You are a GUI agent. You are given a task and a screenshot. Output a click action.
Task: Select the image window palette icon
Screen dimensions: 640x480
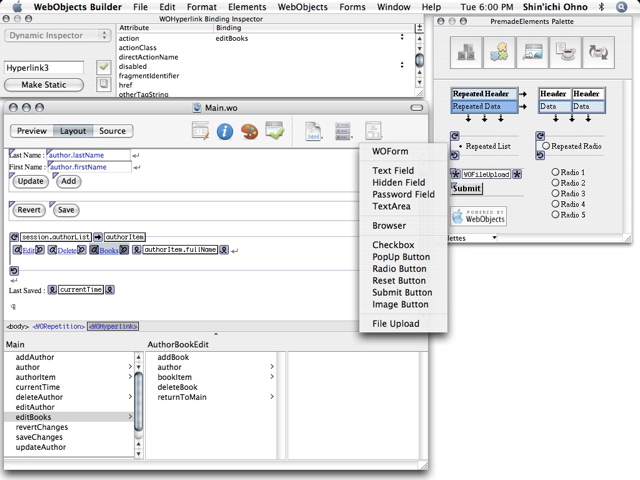pyautogui.click(x=532, y=52)
